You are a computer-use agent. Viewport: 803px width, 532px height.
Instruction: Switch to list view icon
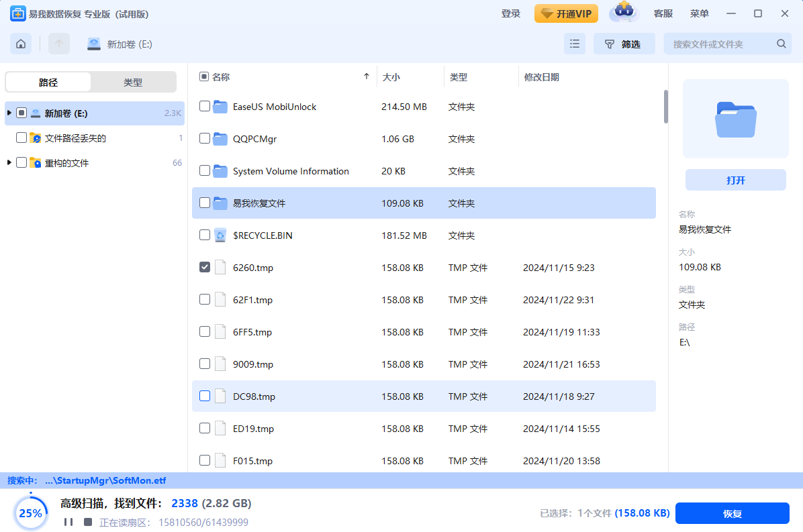point(575,44)
